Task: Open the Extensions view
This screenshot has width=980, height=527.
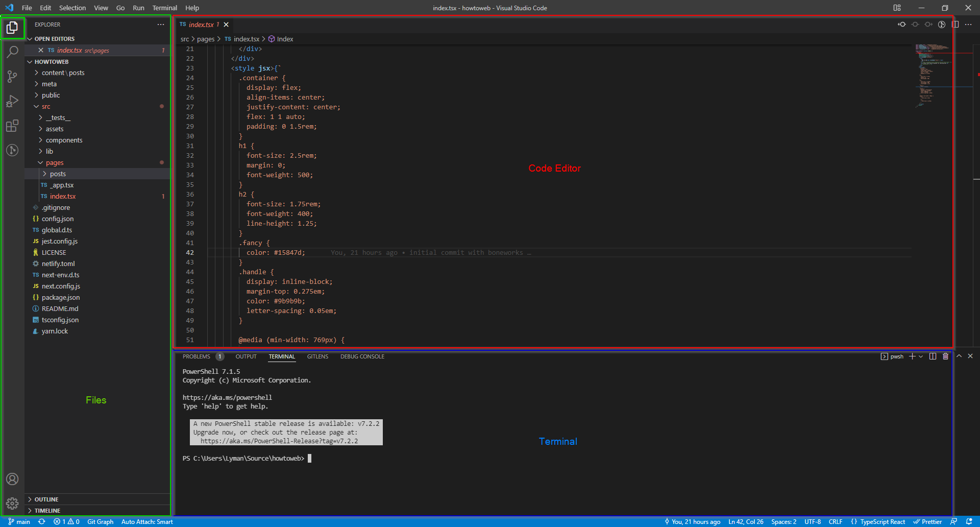Action: coord(12,126)
